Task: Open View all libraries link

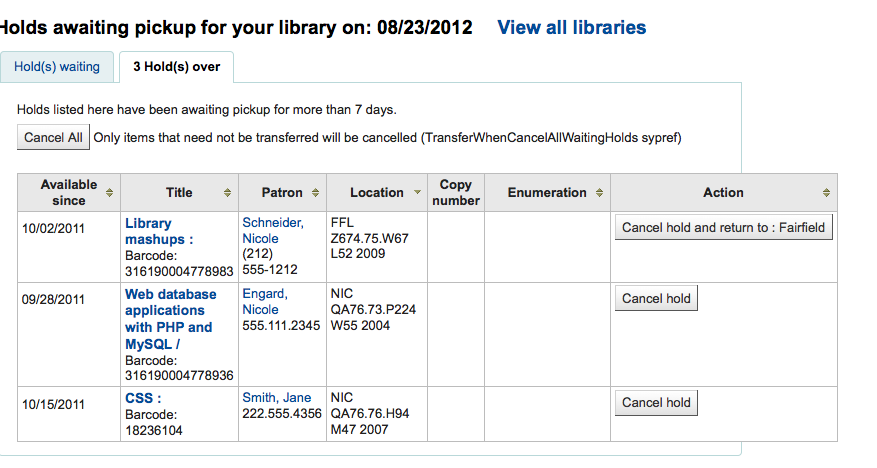Action: (x=572, y=28)
